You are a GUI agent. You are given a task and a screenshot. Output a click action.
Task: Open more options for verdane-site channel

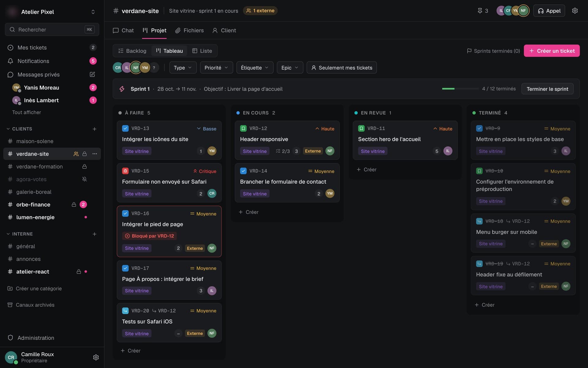[95, 154]
